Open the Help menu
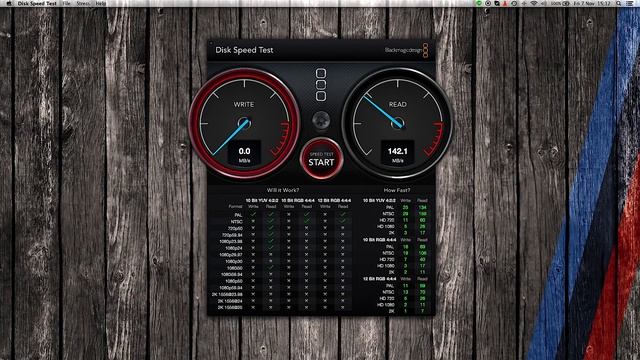This screenshot has width=640, height=360. click(x=100, y=3)
